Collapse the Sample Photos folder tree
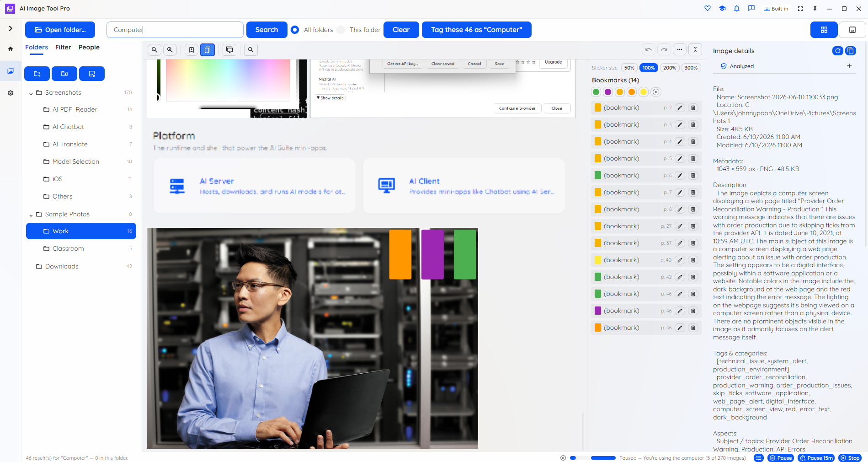The image size is (868, 462). (x=31, y=215)
